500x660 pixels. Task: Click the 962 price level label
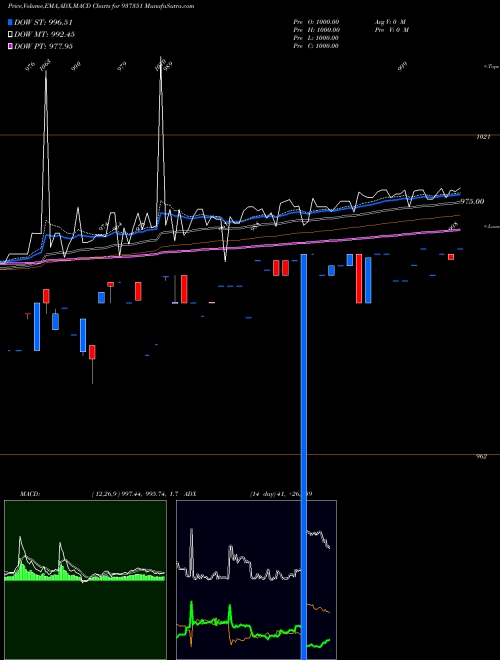coord(481,457)
